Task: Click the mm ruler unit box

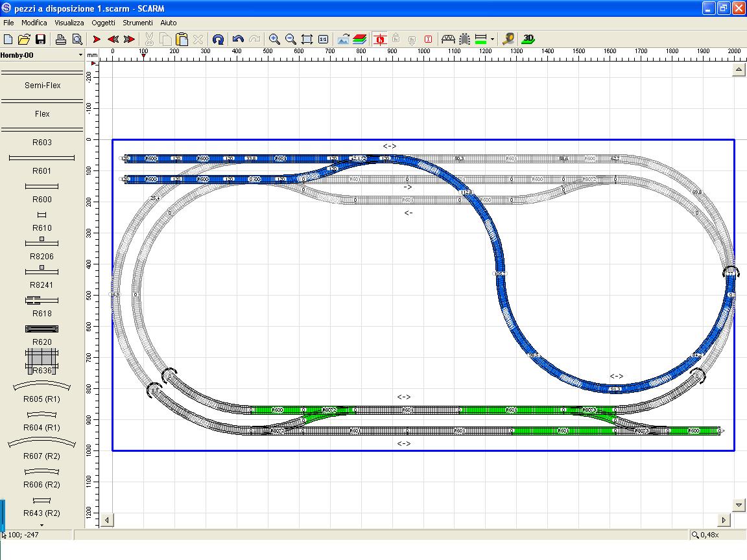Action: (x=92, y=55)
